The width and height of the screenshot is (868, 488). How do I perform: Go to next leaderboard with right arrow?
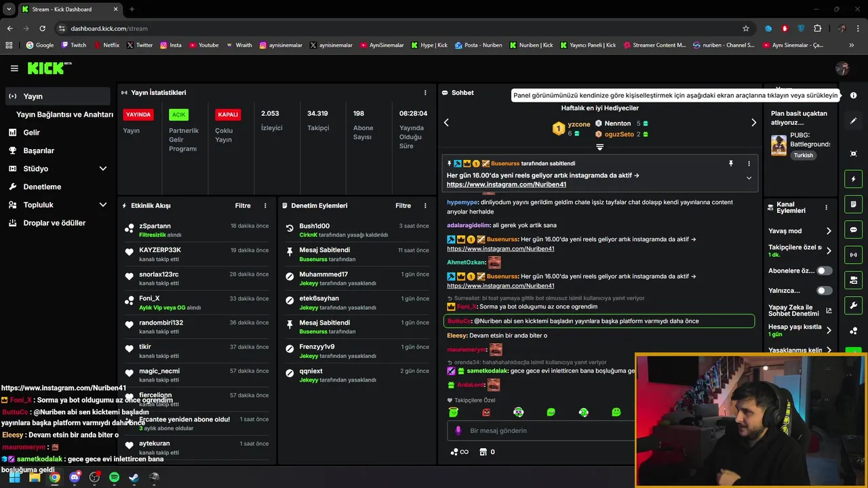pos(753,123)
